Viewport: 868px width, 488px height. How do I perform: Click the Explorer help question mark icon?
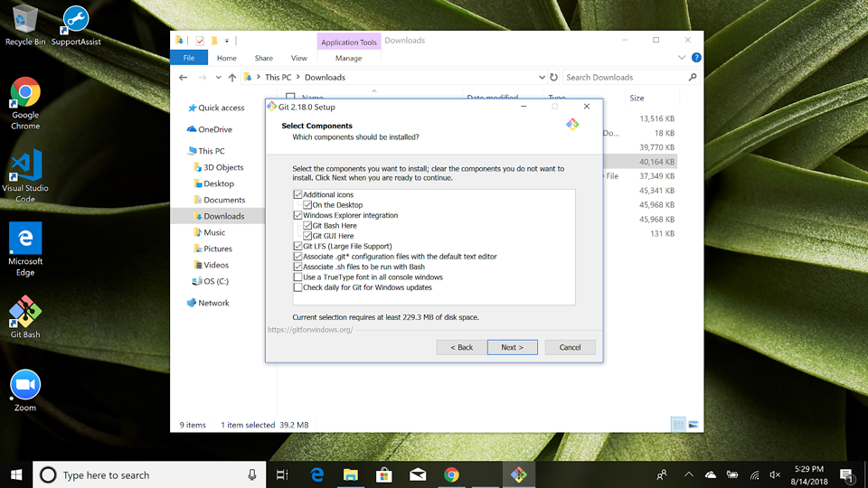(x=696, y=58)
